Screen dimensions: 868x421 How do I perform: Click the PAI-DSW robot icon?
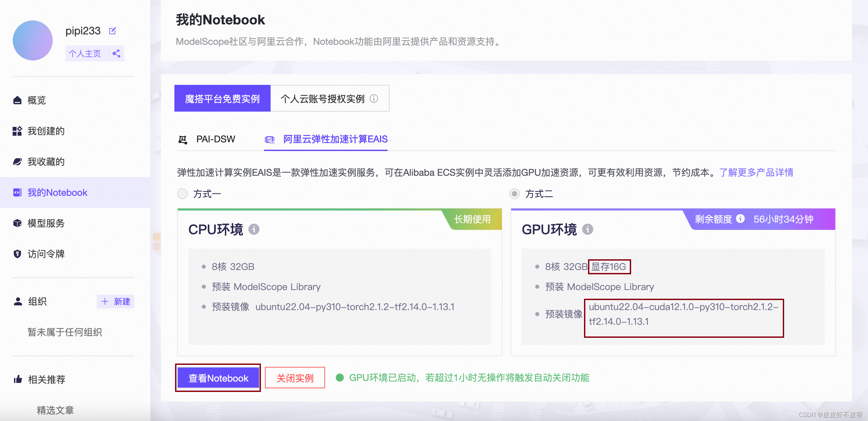tap(183, 140)
